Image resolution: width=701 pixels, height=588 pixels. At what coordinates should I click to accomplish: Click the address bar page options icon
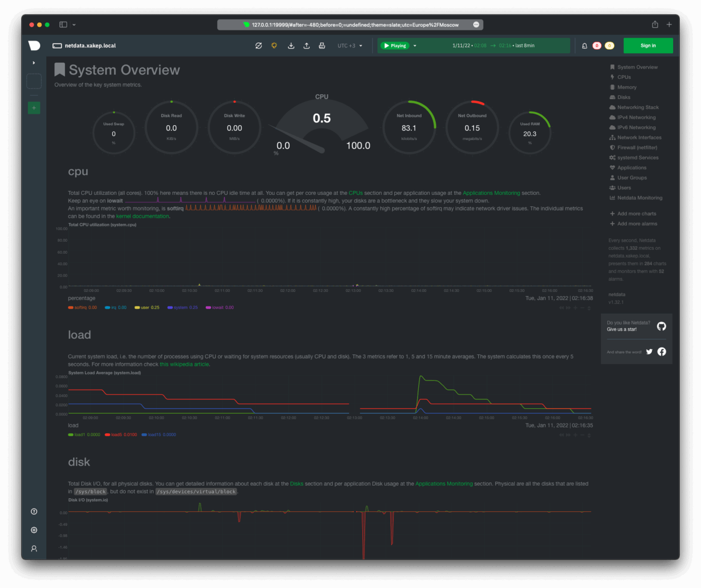point(477,24)
